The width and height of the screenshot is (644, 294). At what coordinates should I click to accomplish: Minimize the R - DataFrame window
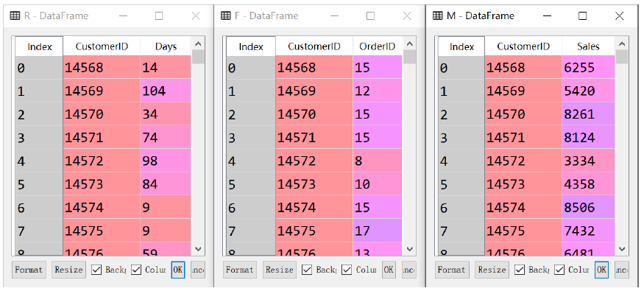pos(123,15)
